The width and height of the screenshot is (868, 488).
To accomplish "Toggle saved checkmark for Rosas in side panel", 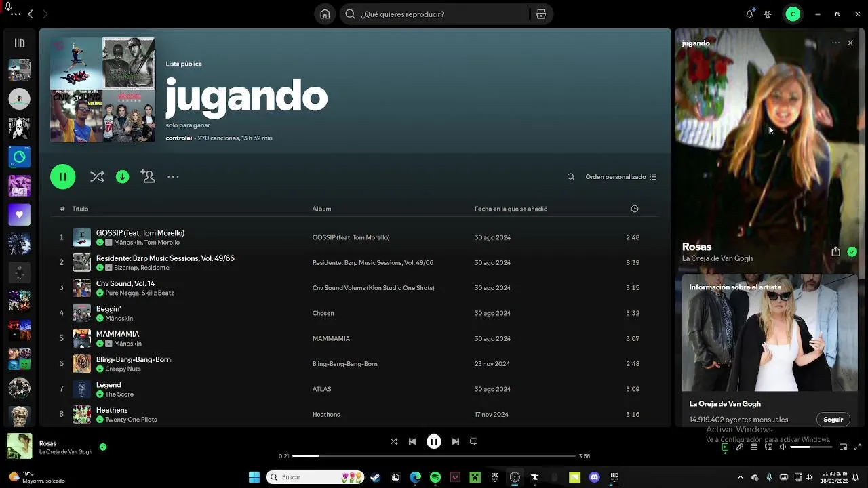I will point(852,251).
